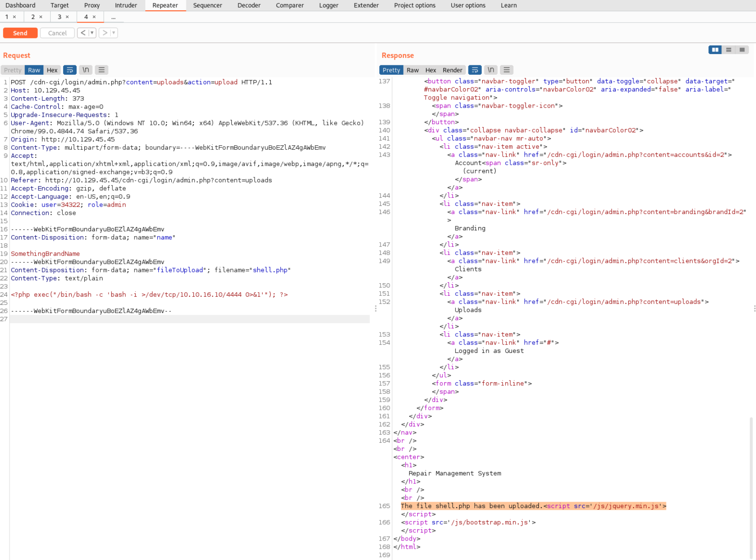
Task: Click the 'Content-Type: text/plain' line
Action: (57, 278)
